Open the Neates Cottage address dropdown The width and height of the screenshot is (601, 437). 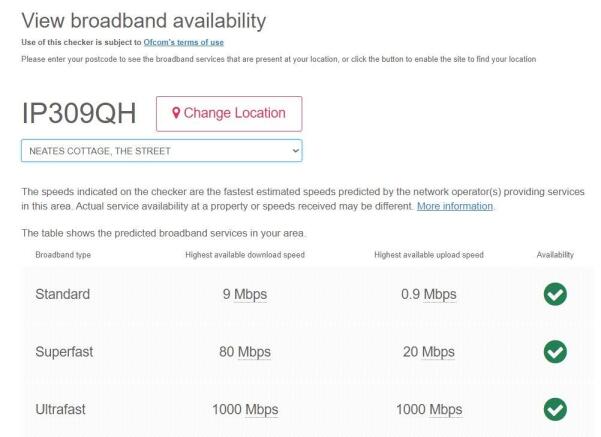tap(161, 151)
